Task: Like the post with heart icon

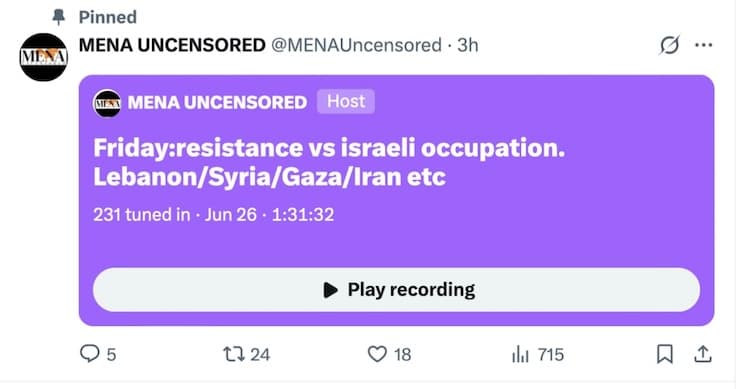Action: [x=377, y=354]
